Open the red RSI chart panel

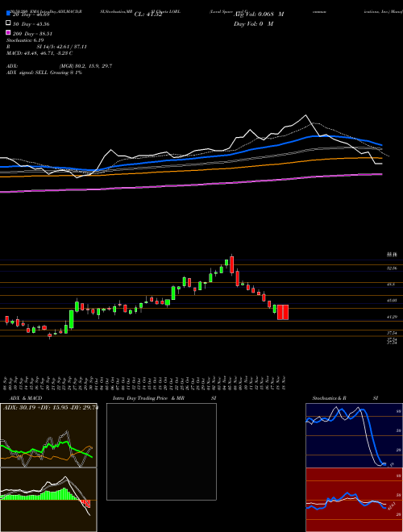pos(354,500)
